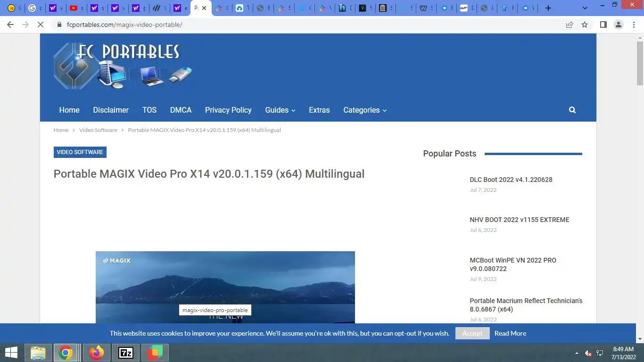Viewport: 644px width, 362px height.
Task: Open the Home menu item
Action: (69, 110)
